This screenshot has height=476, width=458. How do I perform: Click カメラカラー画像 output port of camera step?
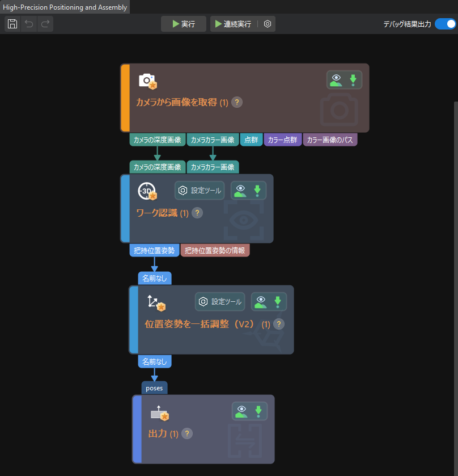coord(213,140)
